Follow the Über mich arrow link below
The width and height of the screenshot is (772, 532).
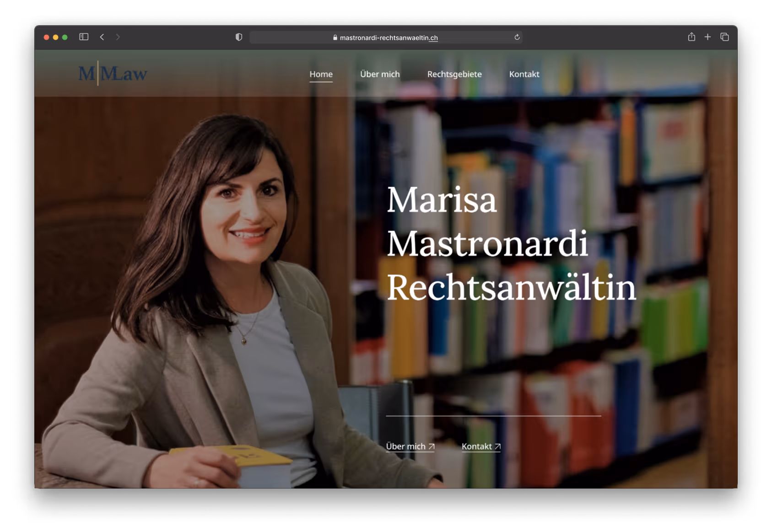click(x=410, y=446)
